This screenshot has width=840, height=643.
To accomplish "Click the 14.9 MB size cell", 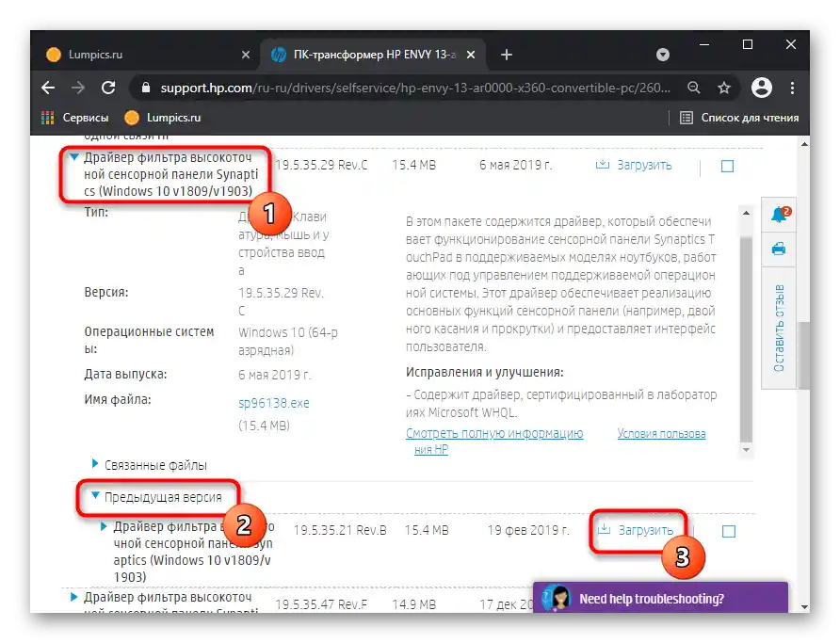I will (414, 604).
